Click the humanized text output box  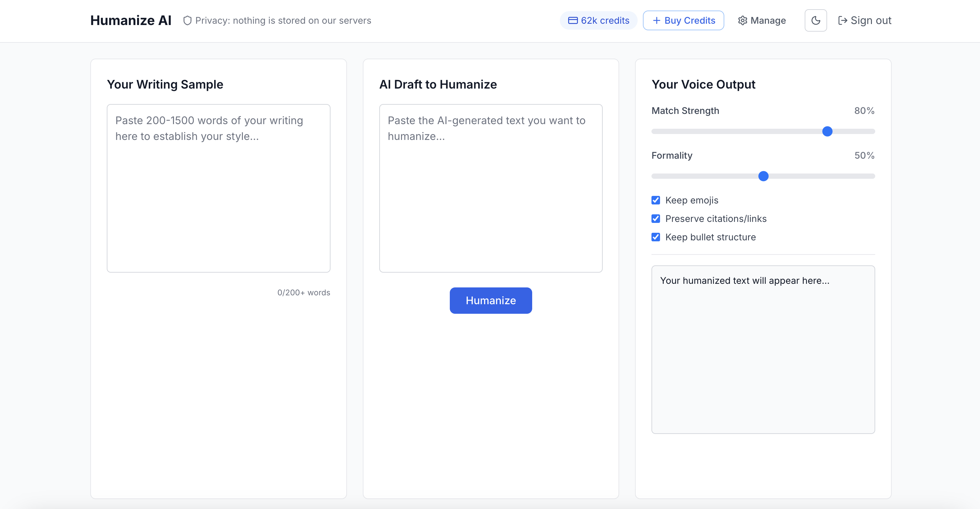[x=763, y=349]
